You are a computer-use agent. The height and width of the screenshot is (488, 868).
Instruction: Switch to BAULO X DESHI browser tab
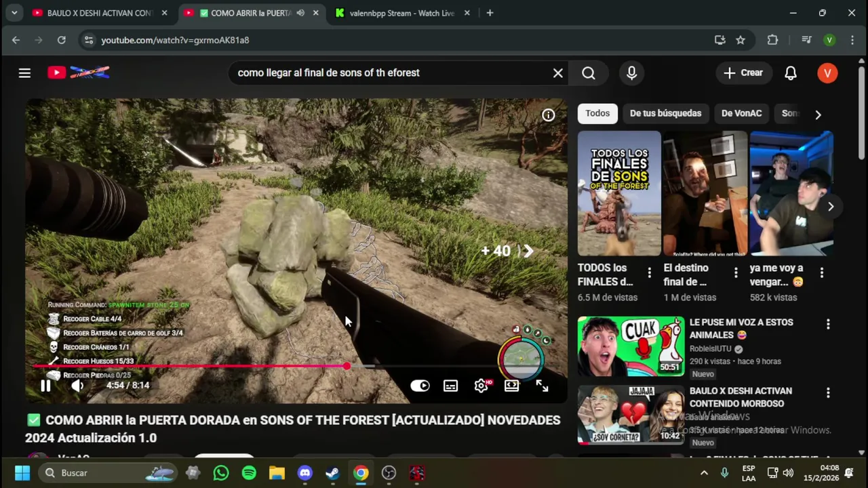[x=100, y=13]
